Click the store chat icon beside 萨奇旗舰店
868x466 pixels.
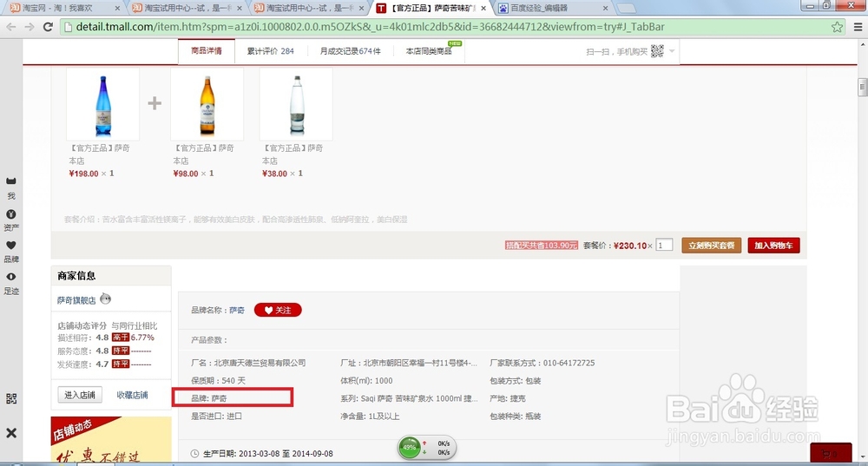(106, 299)
